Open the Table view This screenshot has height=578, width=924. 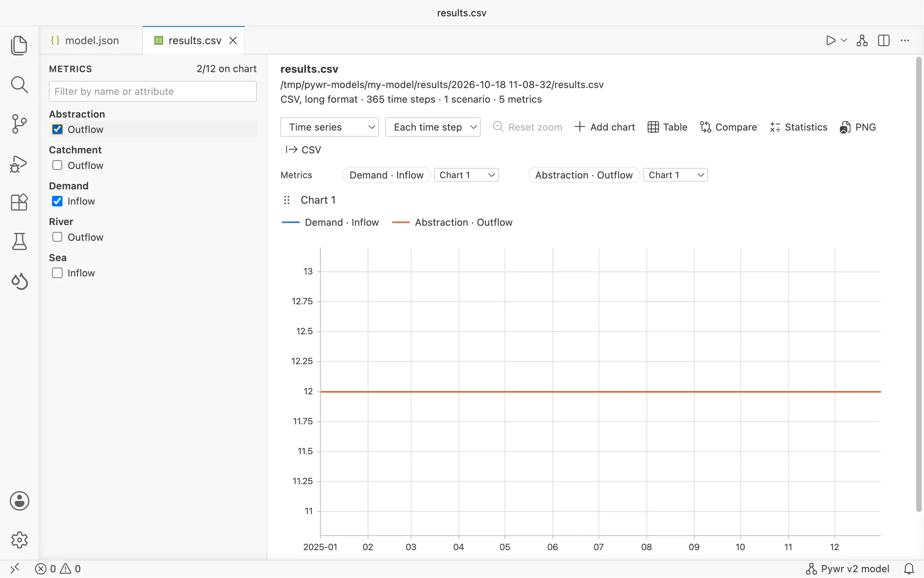668,127
